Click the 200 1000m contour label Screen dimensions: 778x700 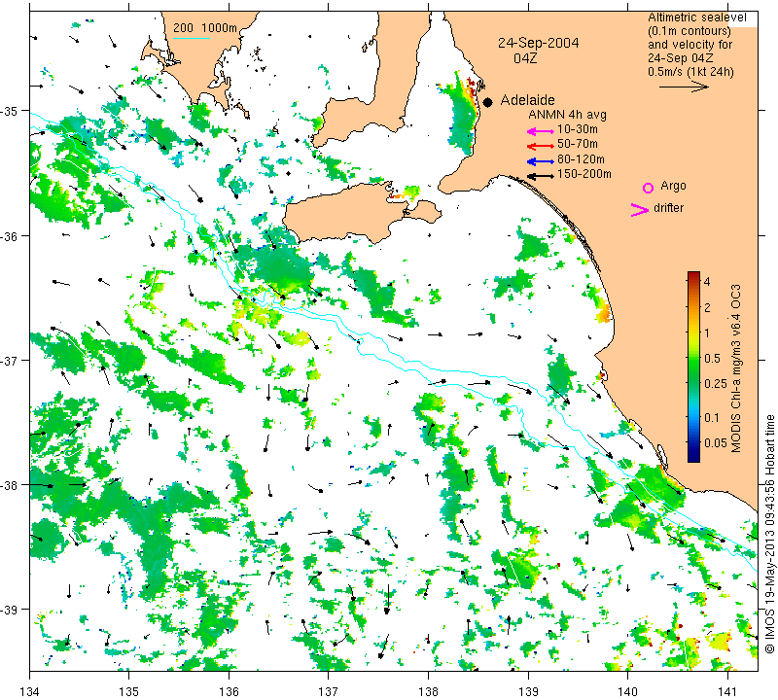point(205,28)
